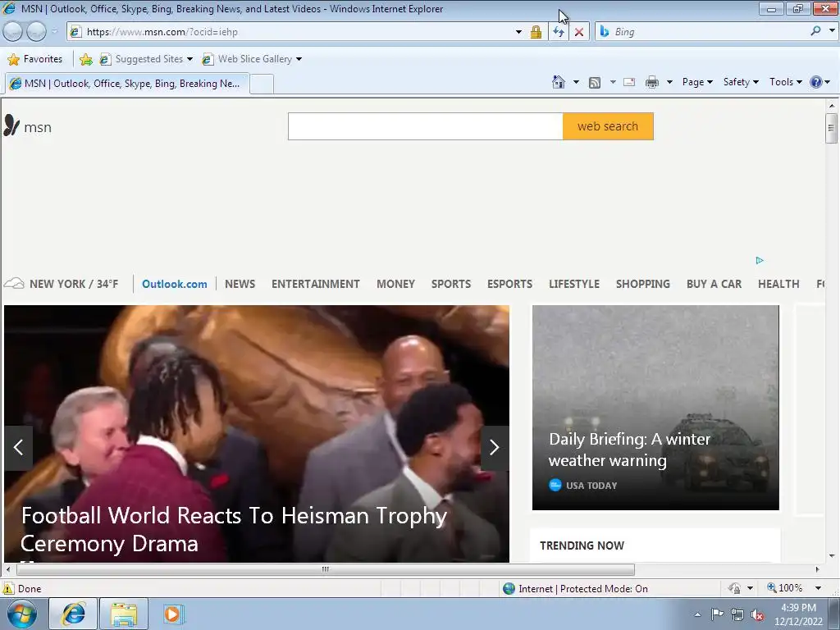
Task: Open the Favorites star button
Action: pyautogui.click(x=35, y=59)
